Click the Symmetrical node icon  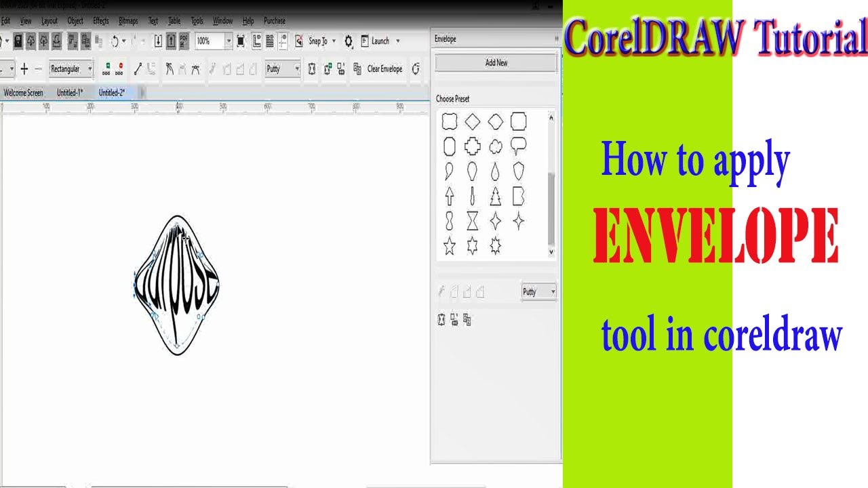[x=195, y=68]
